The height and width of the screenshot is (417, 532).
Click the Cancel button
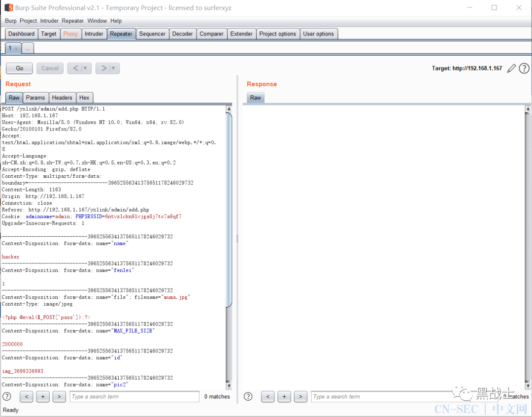[x=50, y=68]
